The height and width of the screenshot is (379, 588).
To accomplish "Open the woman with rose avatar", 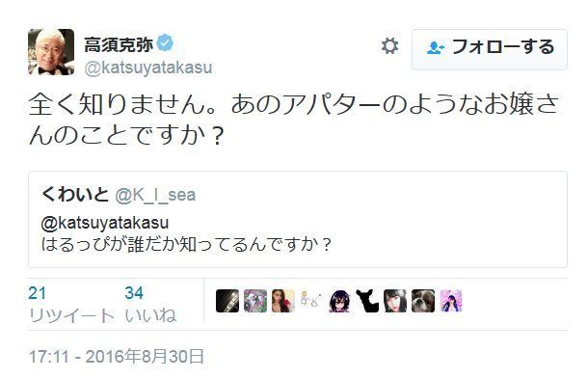I will pyautogui.click(x=283, y=301).
